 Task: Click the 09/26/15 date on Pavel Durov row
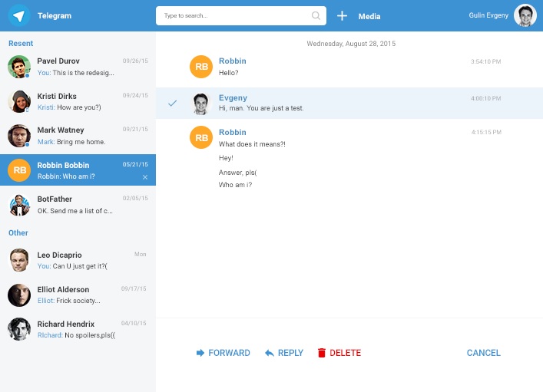click(x=135, y=61)
